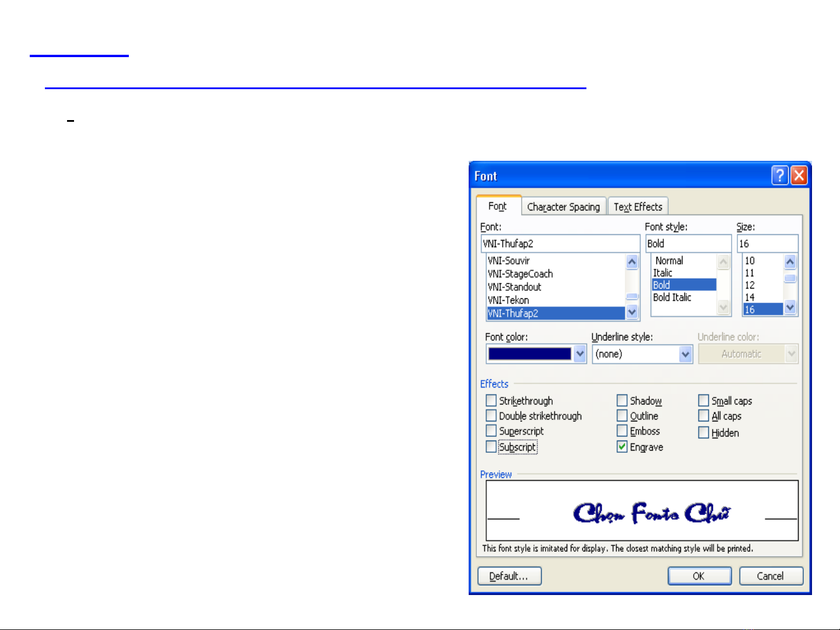Select Bold Italic in font style list
This screenshot has height=630, width=840.
point(672,297)
